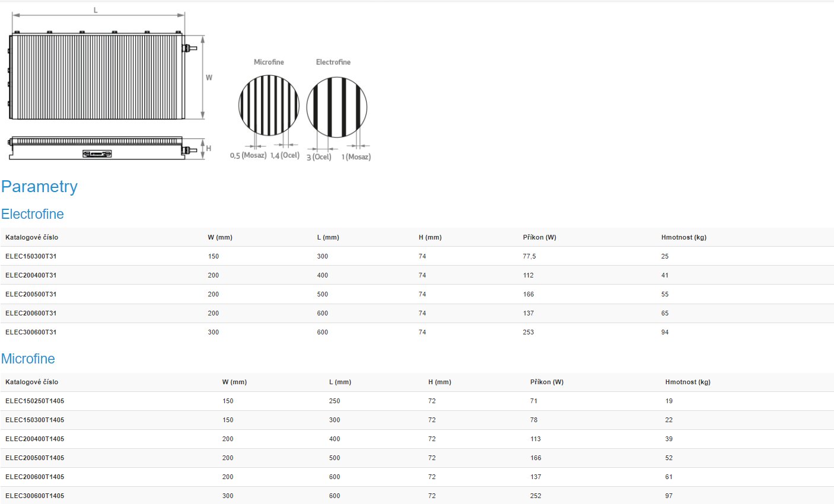Viewport: 834px width, 504px height.
Task: Select catalog number ELEC300600T31
Action: tap(31, 332)
